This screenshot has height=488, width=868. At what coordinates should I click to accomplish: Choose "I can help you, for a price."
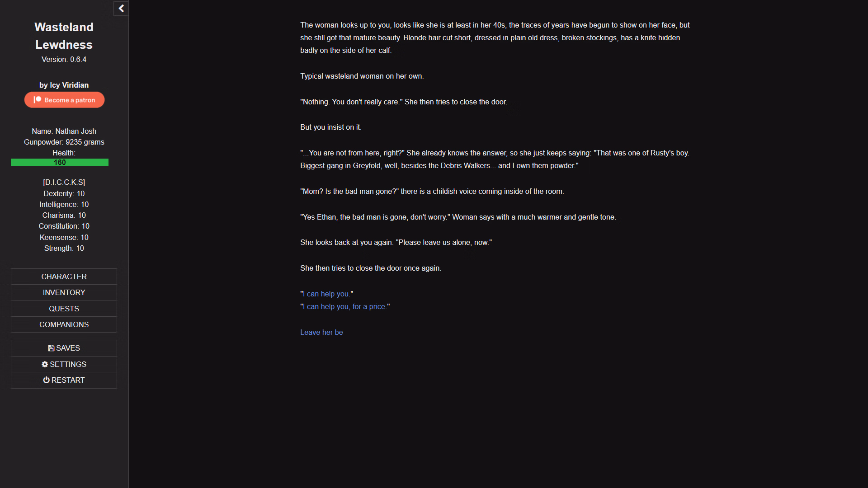click(x=344, y=306)
